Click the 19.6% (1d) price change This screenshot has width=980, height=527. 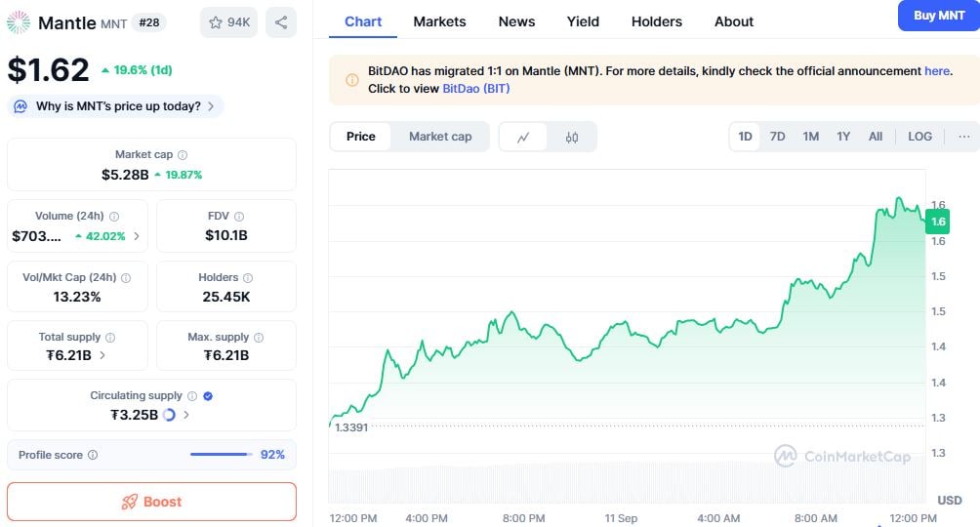(x=137, y=70)
